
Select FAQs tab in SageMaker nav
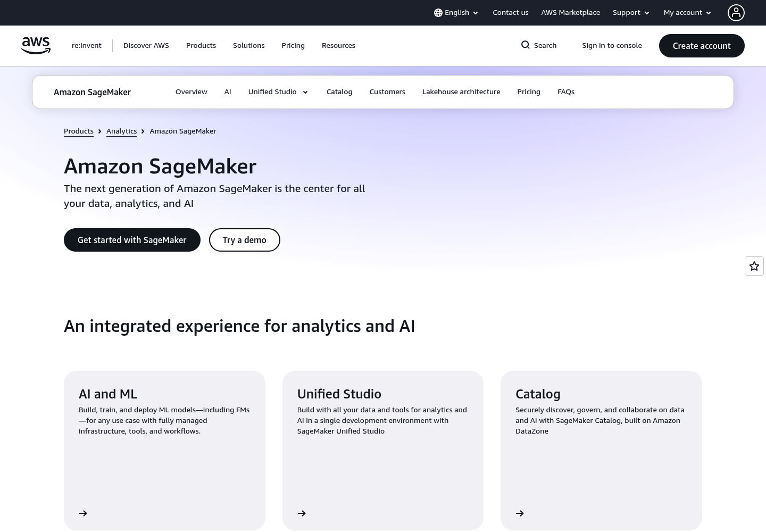click(x=566, y=92)
